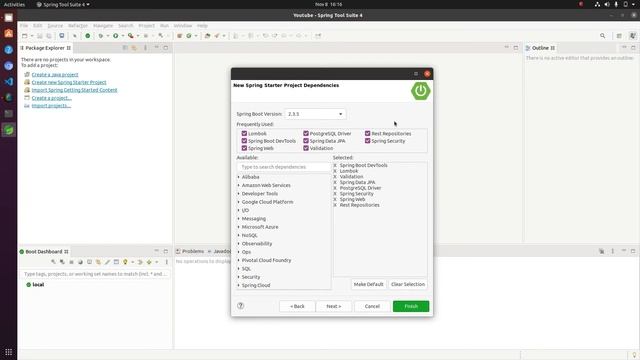The height and width of the screenshot is (360, 640).
Task: Uncheck Spring Boot DevTools checkbox
Action: point(244,141)
